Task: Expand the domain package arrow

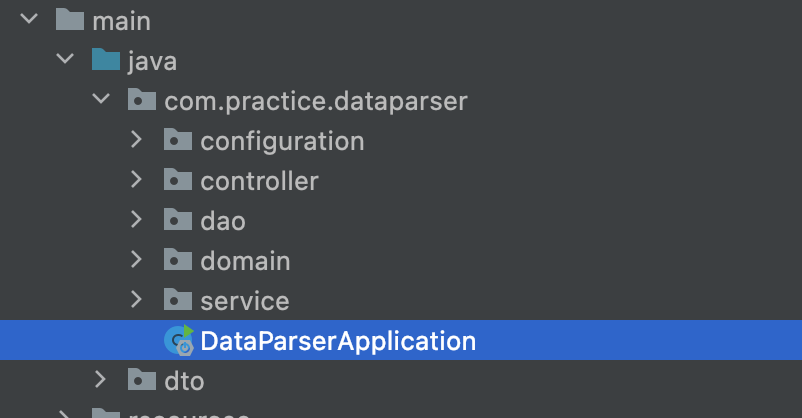Action: pos(136,259)
